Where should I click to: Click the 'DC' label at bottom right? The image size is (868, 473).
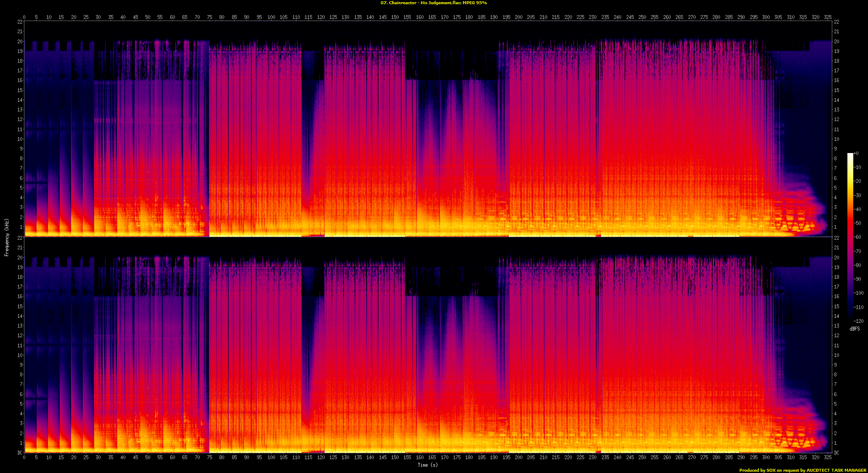pos(836,453)
